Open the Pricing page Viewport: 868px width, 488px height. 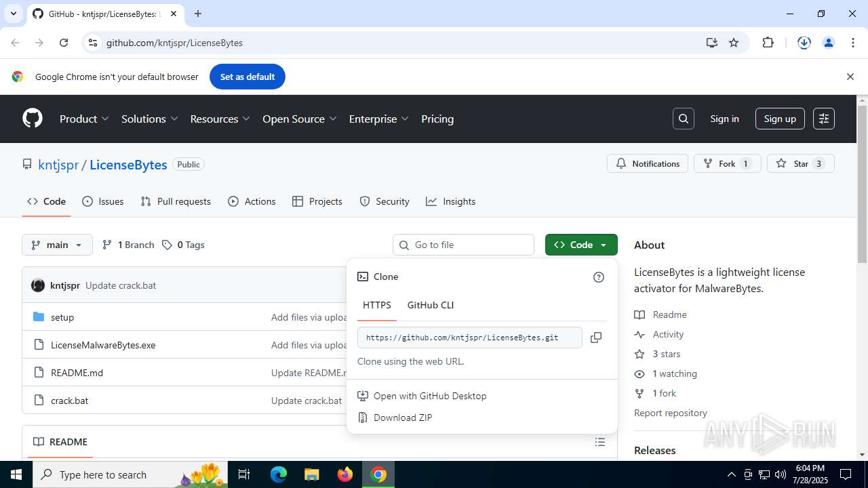coord(437,119)
